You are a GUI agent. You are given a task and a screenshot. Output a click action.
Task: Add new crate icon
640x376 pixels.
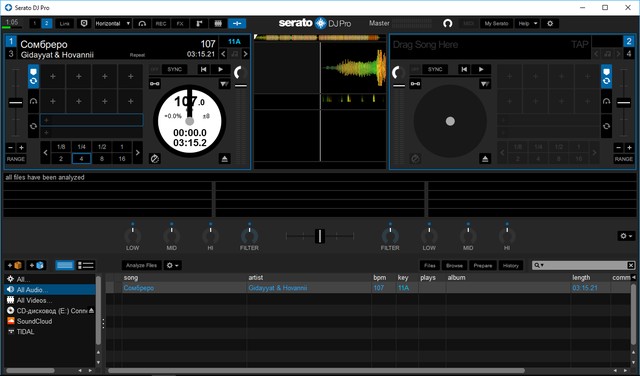click(14, 265)
